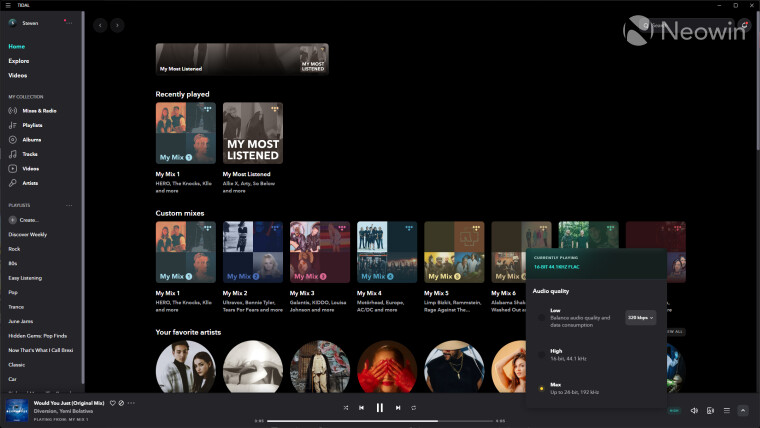760x428 pixels.
Task: Go to the Home page
Action: coord(16,47)
